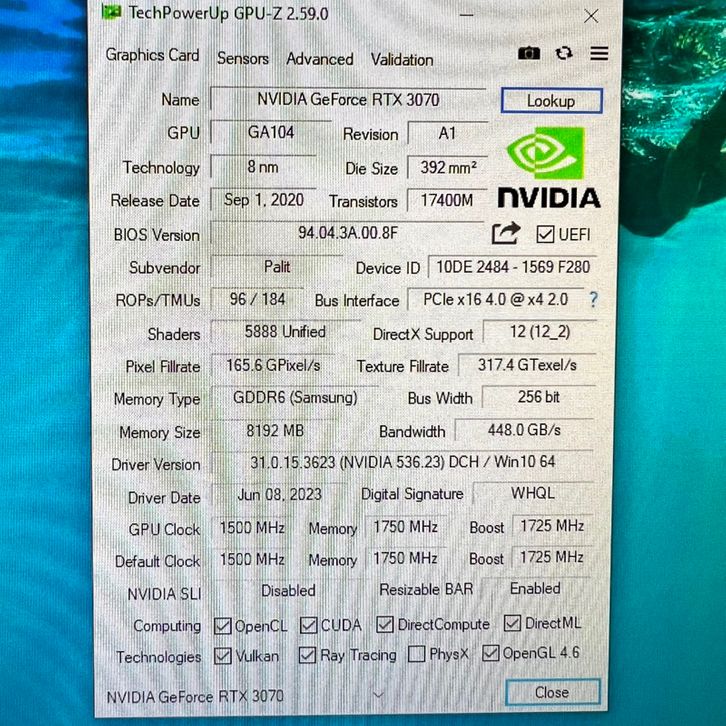Open the GPU selection dropdown at bottom
The height and width of the screenshot is (726, 726).
(x=378, y=694)
